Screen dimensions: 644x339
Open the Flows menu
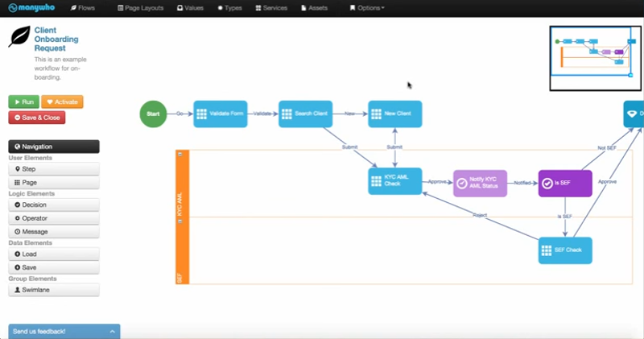(83, 8)
